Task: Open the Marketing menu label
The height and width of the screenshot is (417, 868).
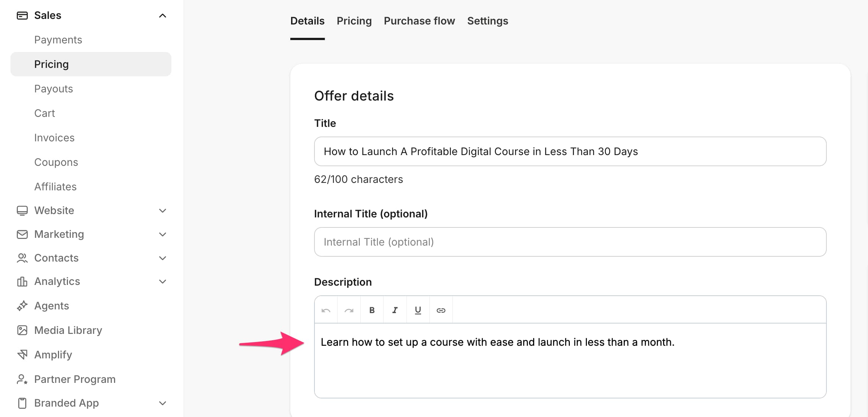Action: pyautogui.click(x=59, y=234)
